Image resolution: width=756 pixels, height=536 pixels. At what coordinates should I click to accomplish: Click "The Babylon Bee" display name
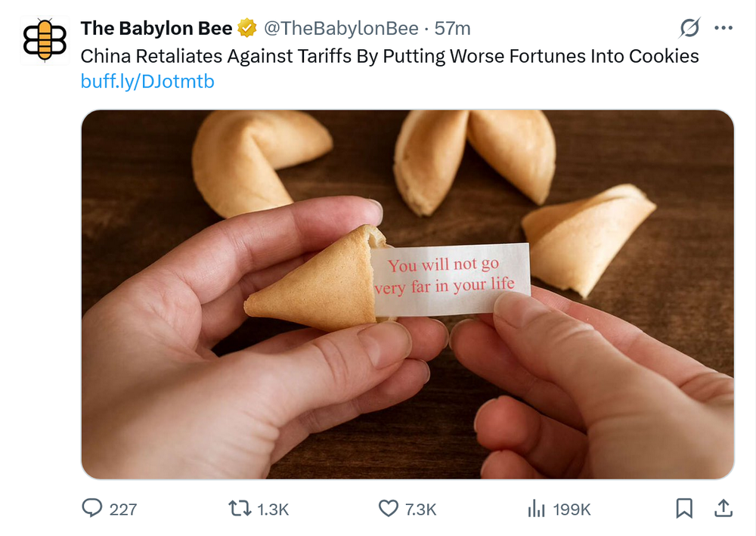(x=156, y=29)
